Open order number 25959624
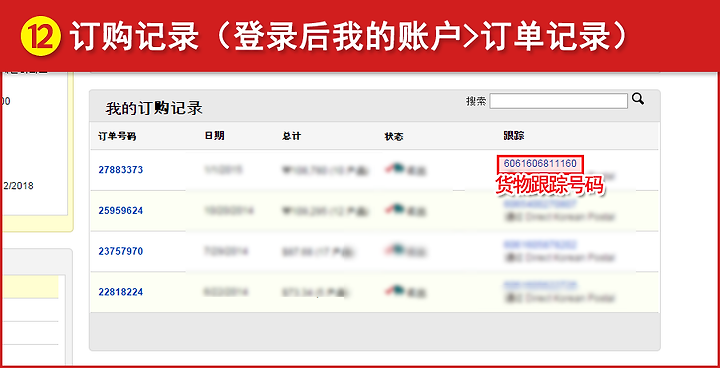 click(121, 211)
